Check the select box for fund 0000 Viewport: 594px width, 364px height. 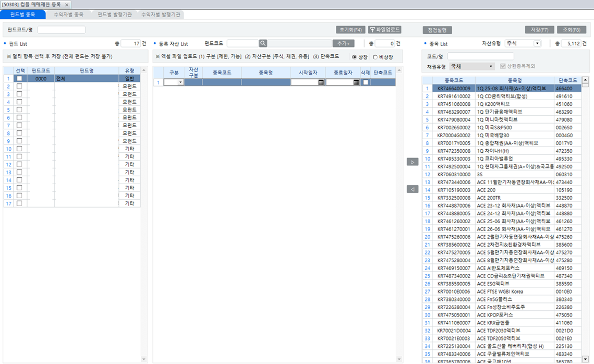(19, 78)
